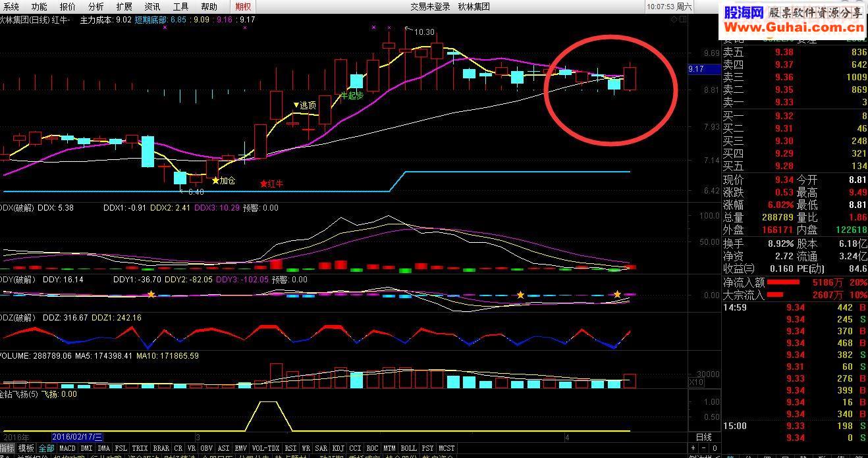This screenshot has width=868, height=458.
Task: Select the BOLL indicator
Action: point(408,449)
